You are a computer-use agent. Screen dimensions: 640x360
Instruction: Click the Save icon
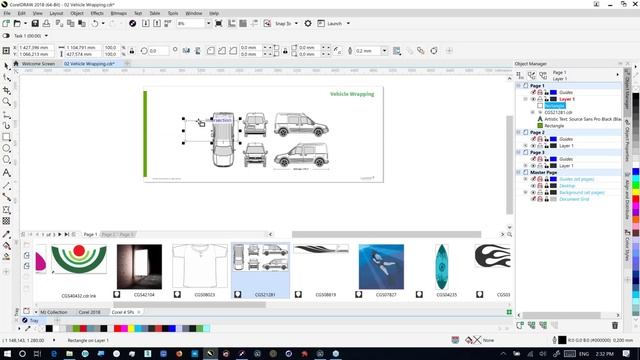pos(35,24)
